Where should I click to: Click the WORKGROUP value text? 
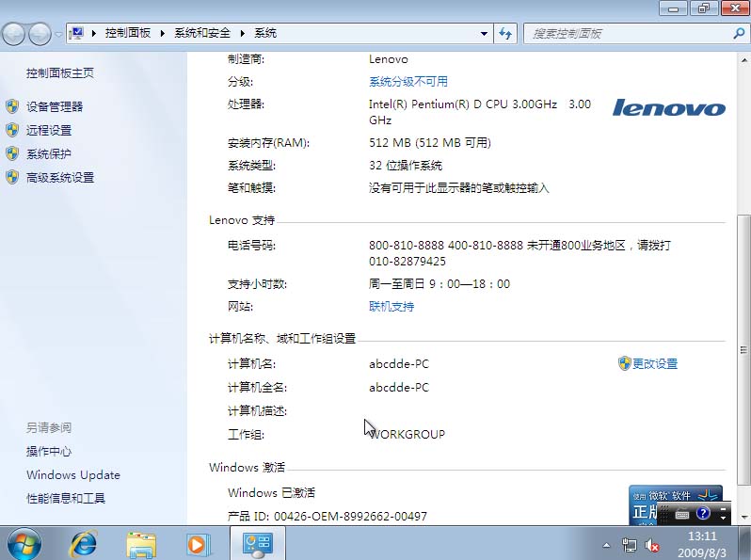(x=407, y=435)
